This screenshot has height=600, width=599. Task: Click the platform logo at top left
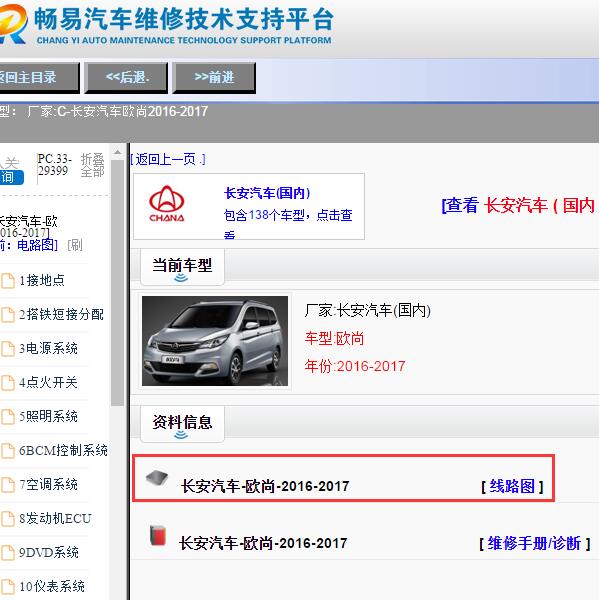click(x=13, y=24)
